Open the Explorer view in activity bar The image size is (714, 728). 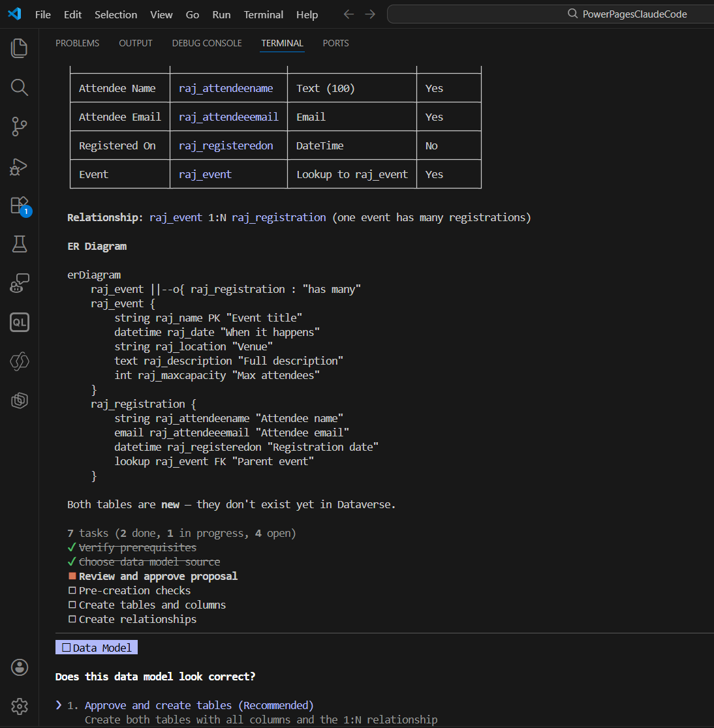coord(20,48)
